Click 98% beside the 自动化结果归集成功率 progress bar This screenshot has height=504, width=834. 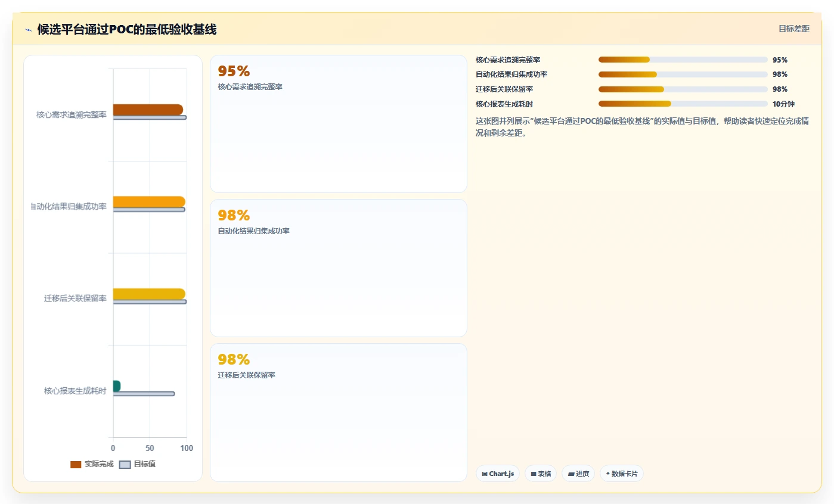point(780,74)
